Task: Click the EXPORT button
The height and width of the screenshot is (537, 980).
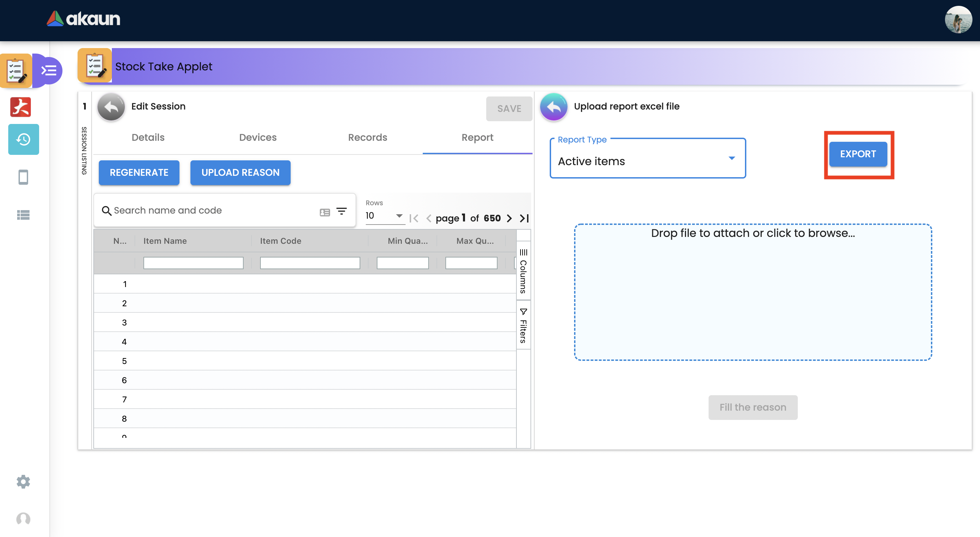Action: coord(858,154)
